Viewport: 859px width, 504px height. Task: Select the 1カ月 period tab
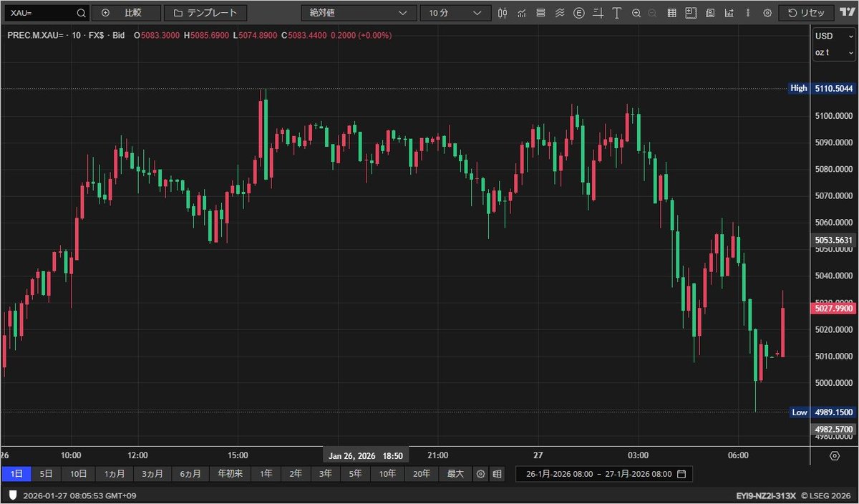click(x=115, y=474)
